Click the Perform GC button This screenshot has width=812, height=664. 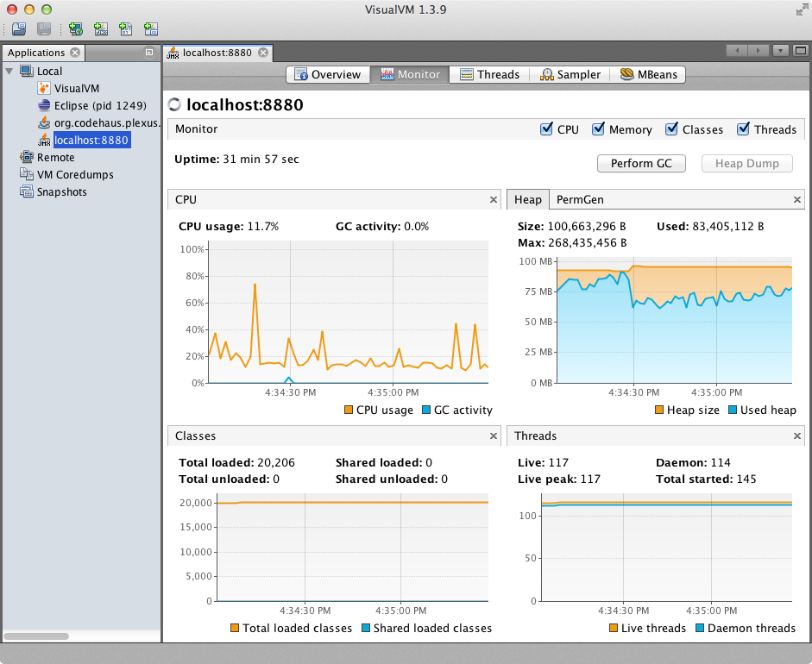point(641,164)
